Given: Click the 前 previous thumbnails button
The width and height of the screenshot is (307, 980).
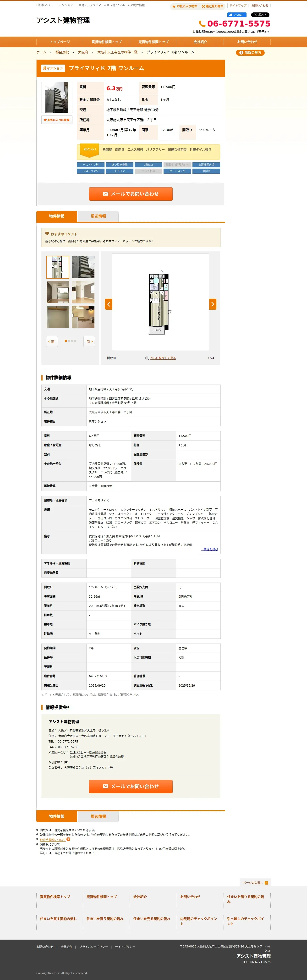Looking at the screenshot, I should 52,341.
